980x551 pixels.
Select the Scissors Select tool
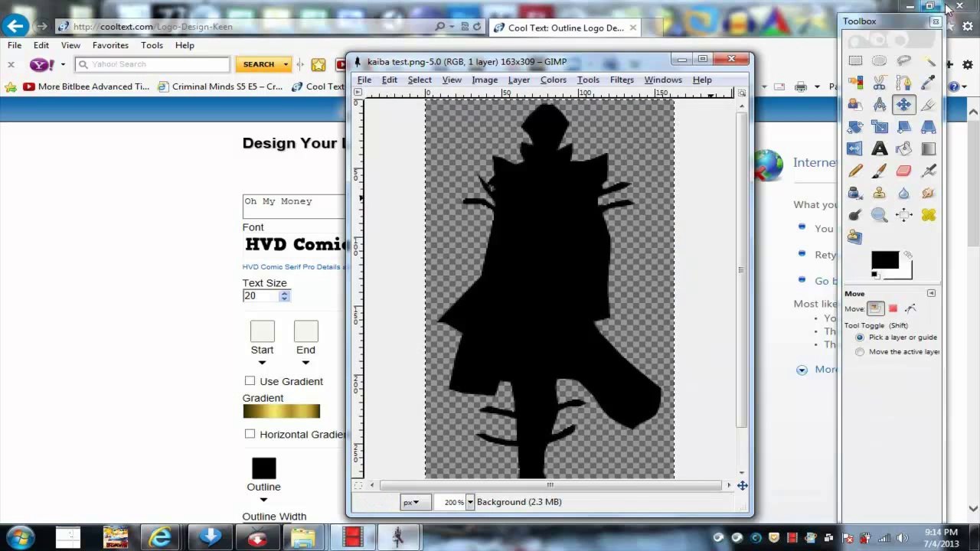coord(879,82)
